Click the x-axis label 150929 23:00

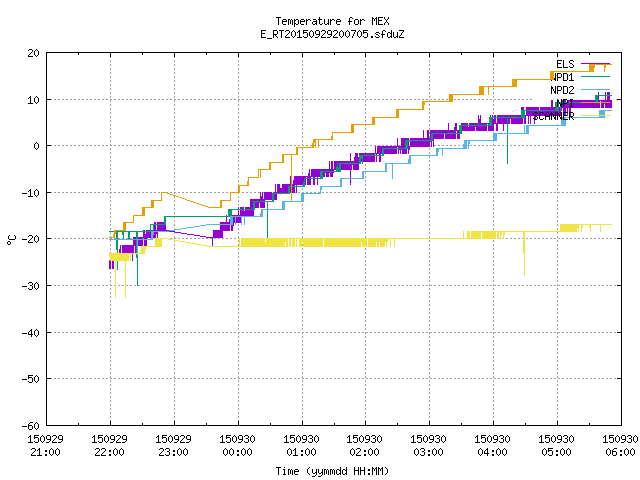173,446
